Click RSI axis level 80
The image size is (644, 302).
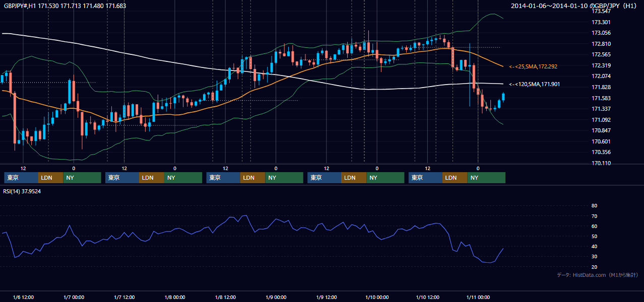pyautogui.click(x=594, y=206)
